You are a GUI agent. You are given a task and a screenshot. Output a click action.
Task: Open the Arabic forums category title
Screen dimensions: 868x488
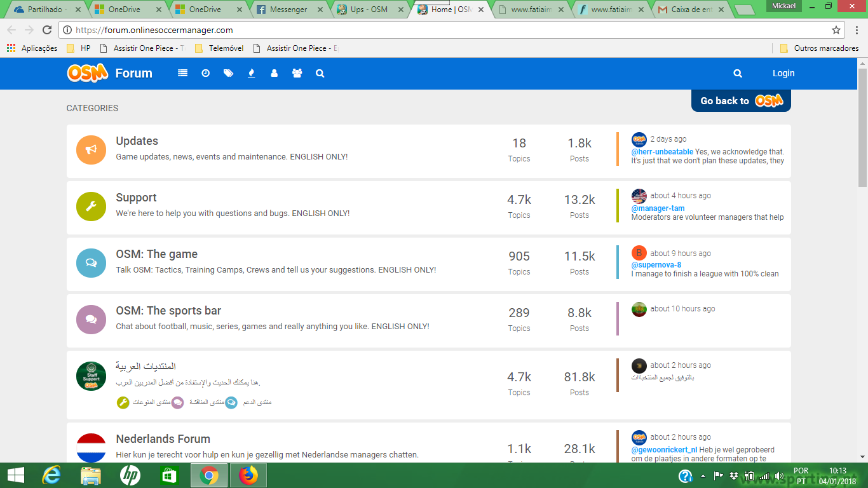146,367
